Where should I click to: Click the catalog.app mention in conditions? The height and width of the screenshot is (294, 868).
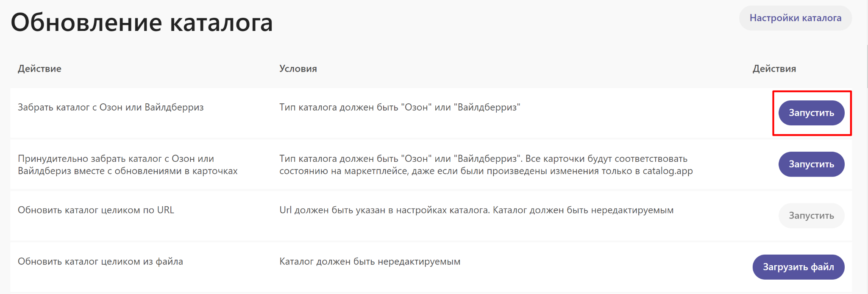668,171
